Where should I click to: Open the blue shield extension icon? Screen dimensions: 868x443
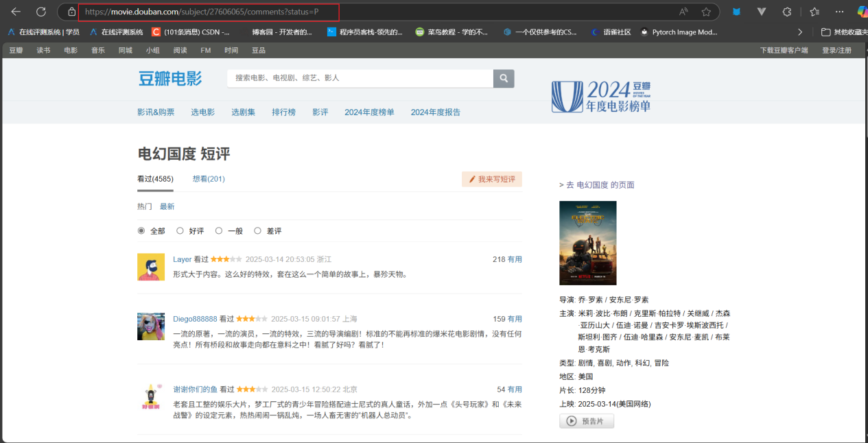pos(736,12)
